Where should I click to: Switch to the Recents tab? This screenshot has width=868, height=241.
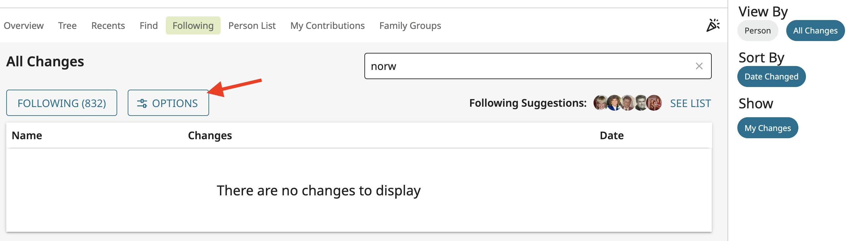pyautogui.click(x=108, y=26)
